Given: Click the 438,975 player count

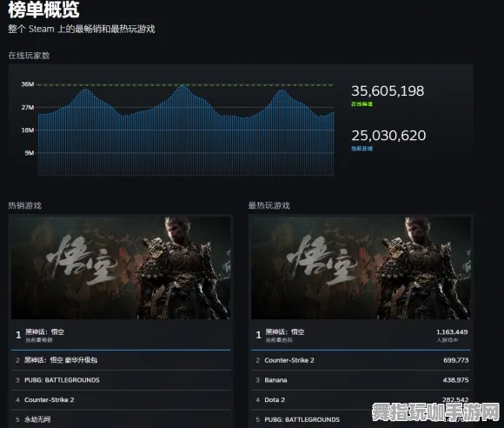Looking at the screenshot, I should (x=455, y=380).
